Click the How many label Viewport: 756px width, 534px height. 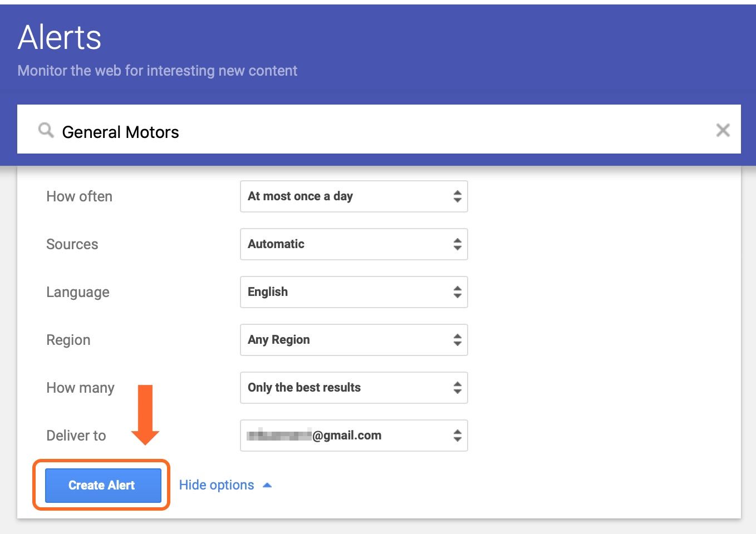click(x=81, y=388)
